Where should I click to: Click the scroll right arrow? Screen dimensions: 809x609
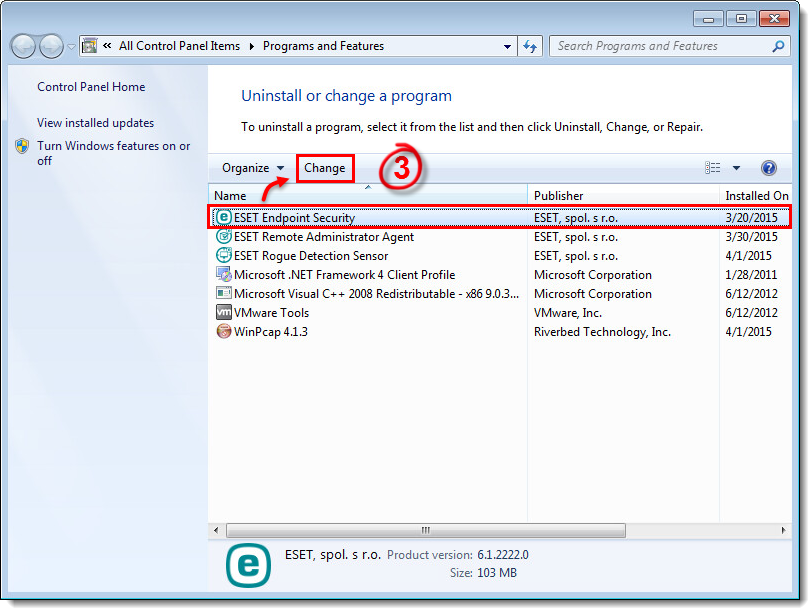pos(783,530)
